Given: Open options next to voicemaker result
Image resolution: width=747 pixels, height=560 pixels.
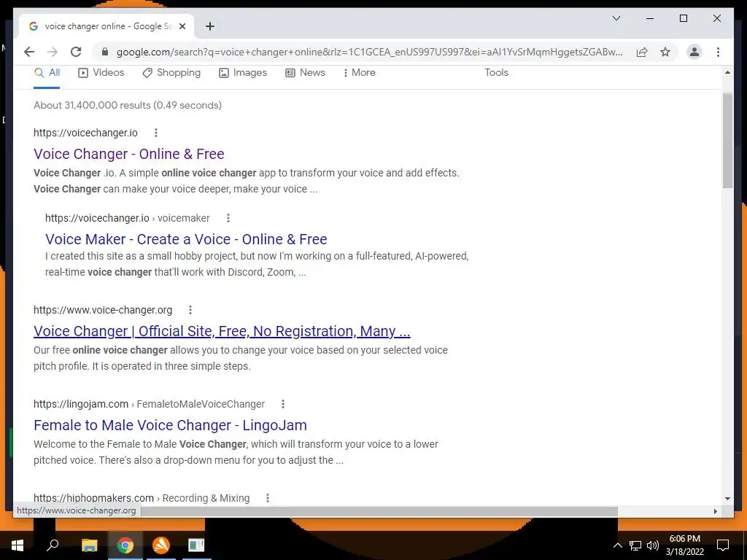Looking at the screenshot, I should (x=228, y=218).
